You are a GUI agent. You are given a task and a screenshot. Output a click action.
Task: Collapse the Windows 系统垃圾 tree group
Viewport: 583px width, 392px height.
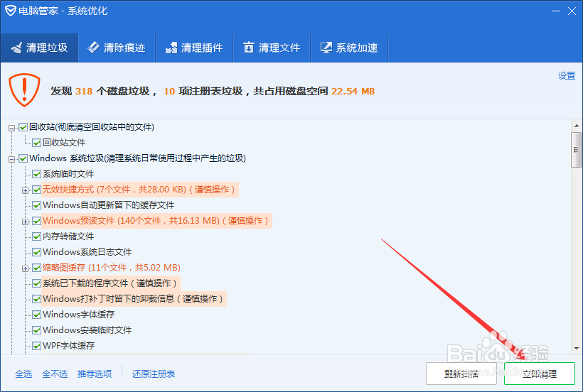click(12, 159)
